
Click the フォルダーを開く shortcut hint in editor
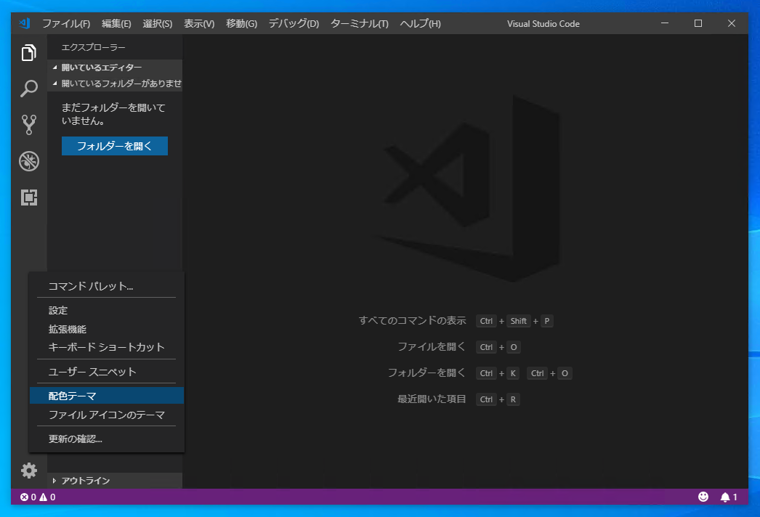click(x=427, y=373)
